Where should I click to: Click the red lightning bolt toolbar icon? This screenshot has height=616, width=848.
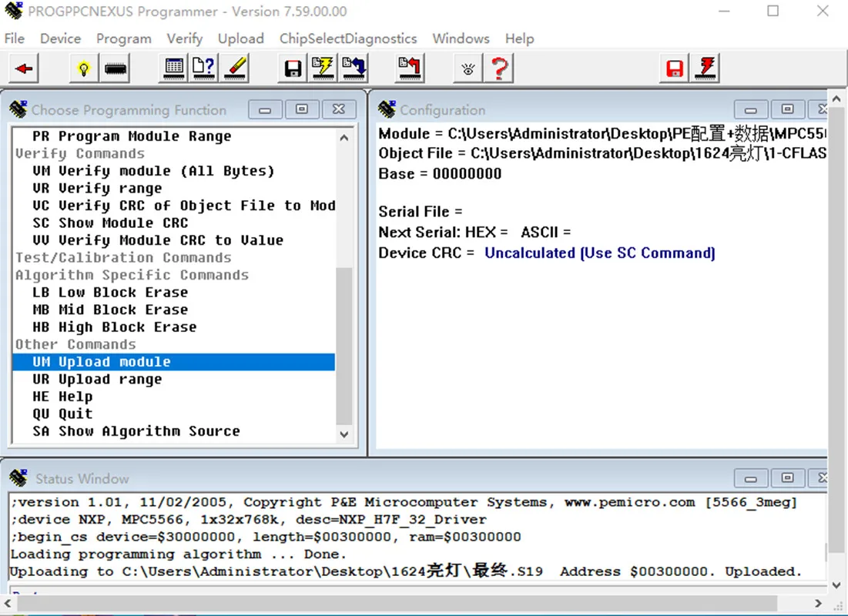(706, 69)
